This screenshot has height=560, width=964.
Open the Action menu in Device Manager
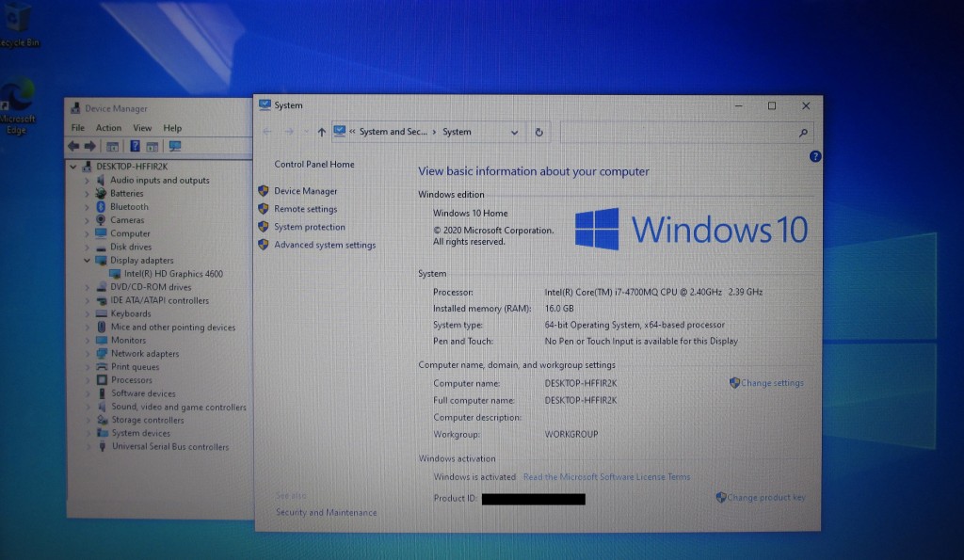click(x=108, y=128)
